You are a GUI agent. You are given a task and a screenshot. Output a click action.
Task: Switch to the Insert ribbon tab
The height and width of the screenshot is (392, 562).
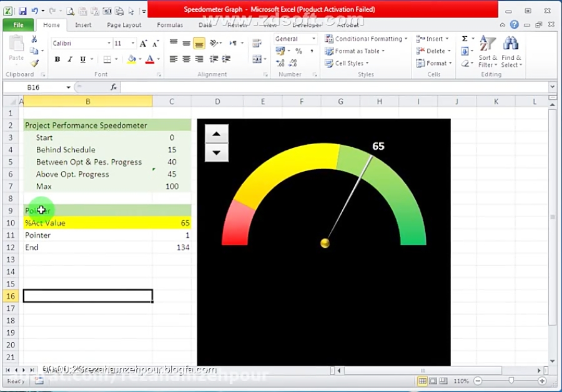[x=83, y=25]
